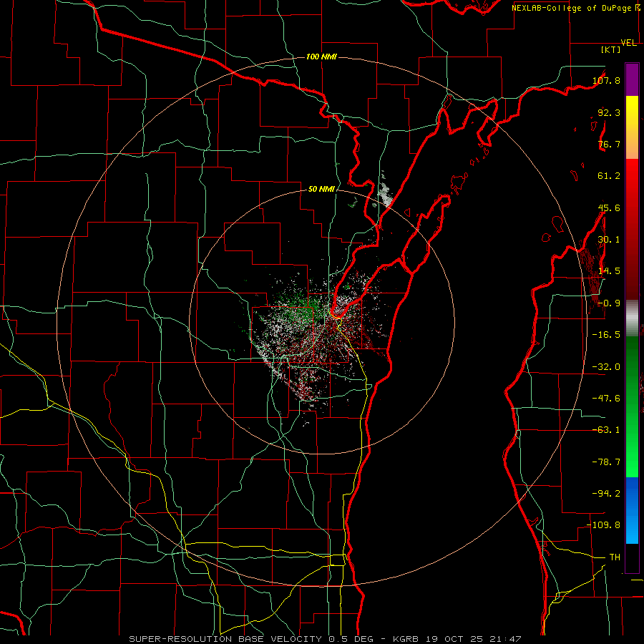Screen dimensions: 644x644
Task: Click the 50 NMI range ring label
Action: point(321,189)
